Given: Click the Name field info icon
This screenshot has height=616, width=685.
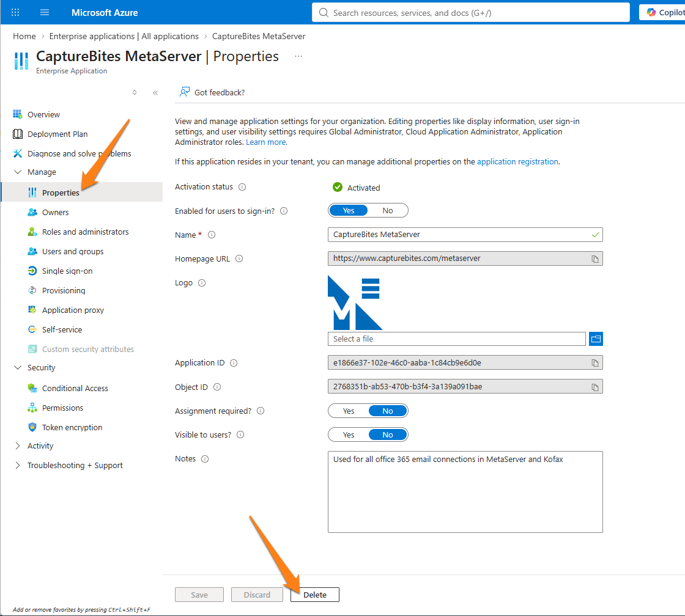Looking at the screenshot, I should tap(212, 235).
